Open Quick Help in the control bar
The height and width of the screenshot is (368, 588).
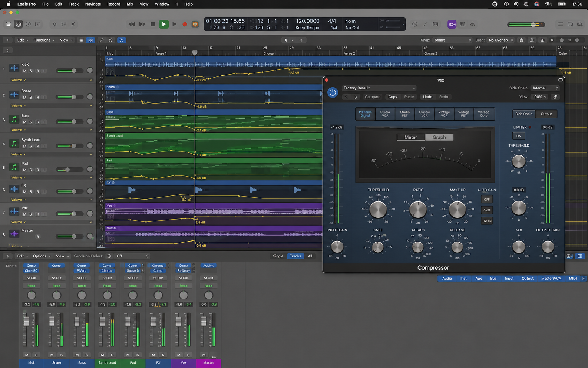pos(28,24)
